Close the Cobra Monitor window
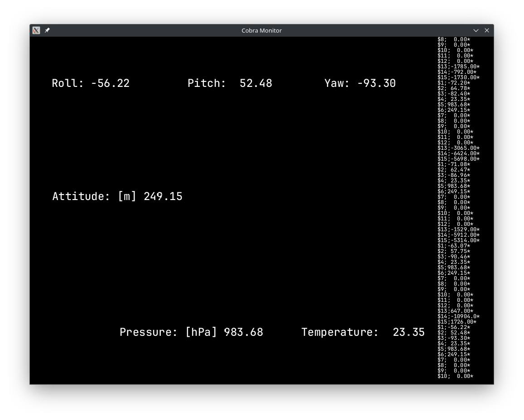Viewport: 524px width, 420px height. [487, 30]
